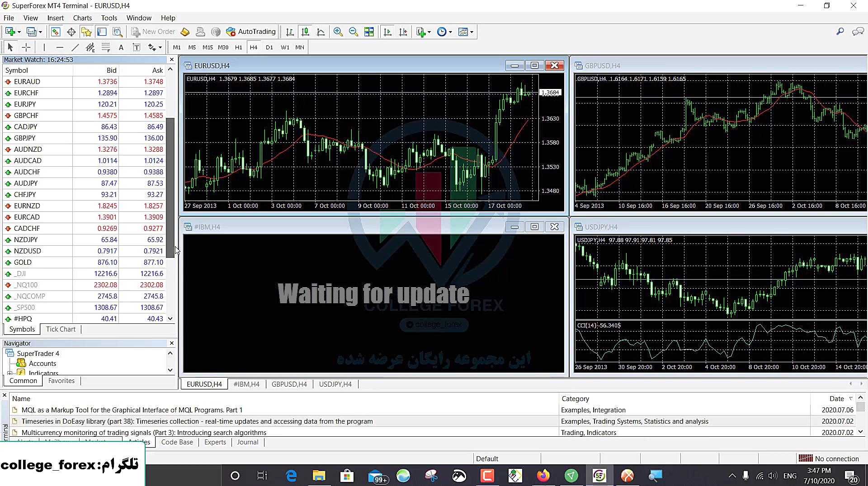
Task: Open the New Chart dropdown arrow
Action: pos(19,32)
